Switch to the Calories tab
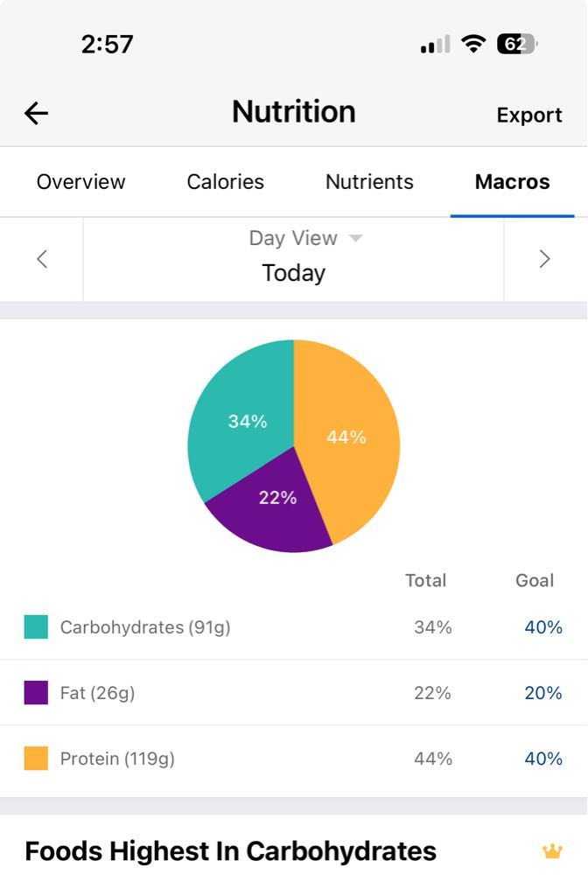This screenshot has width=588, height=875. (x=225, y=182)
